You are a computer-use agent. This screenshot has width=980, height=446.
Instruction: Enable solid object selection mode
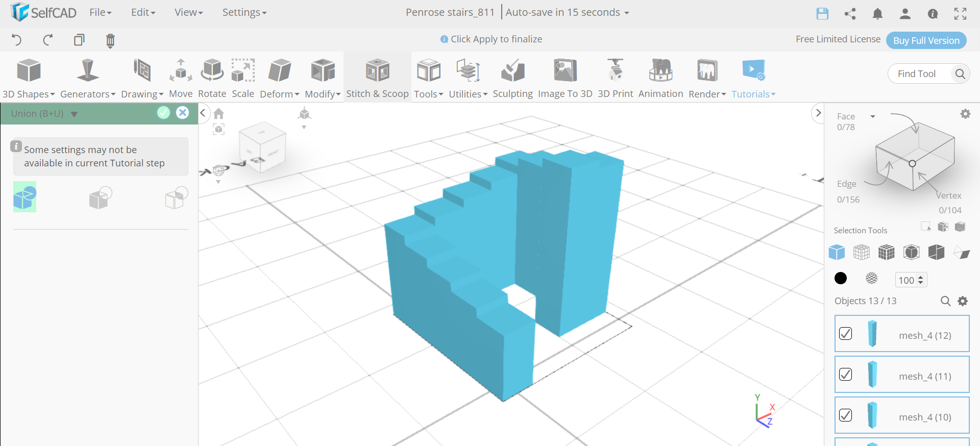[837, 252]
